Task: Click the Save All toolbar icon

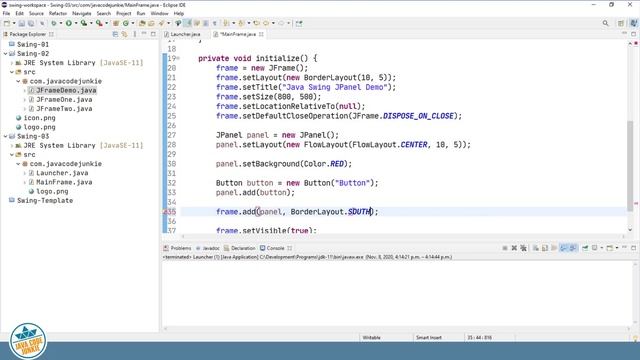Action: click(x=31, y=23)
